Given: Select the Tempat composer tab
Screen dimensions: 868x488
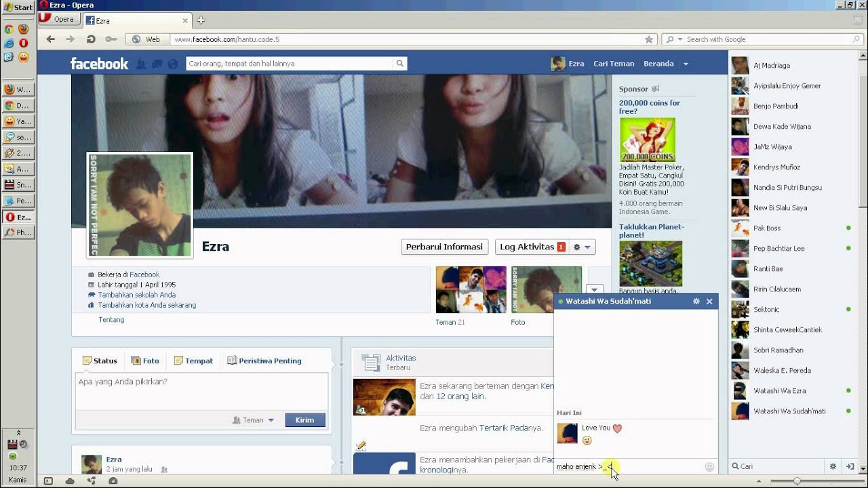Looking at the screenshot, I should [193, 361].
